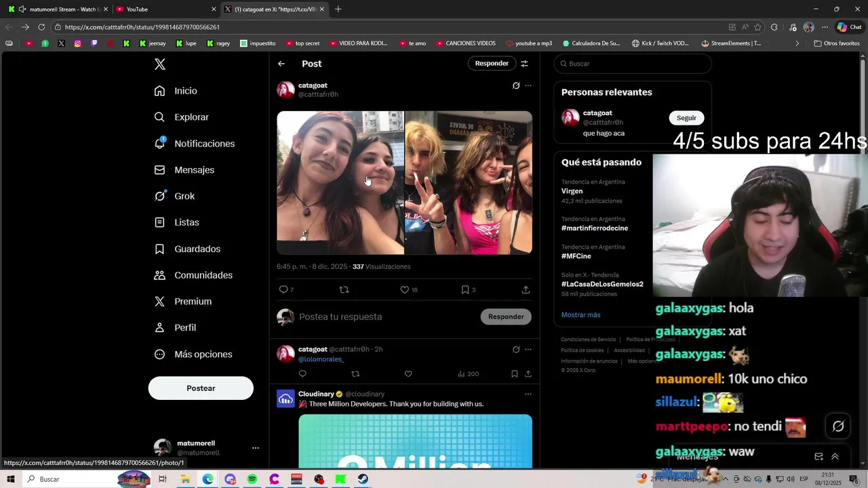Viewport: 868px width, 488px height.
Task: Click the repost icon on main post
Action: pos(344,289)
